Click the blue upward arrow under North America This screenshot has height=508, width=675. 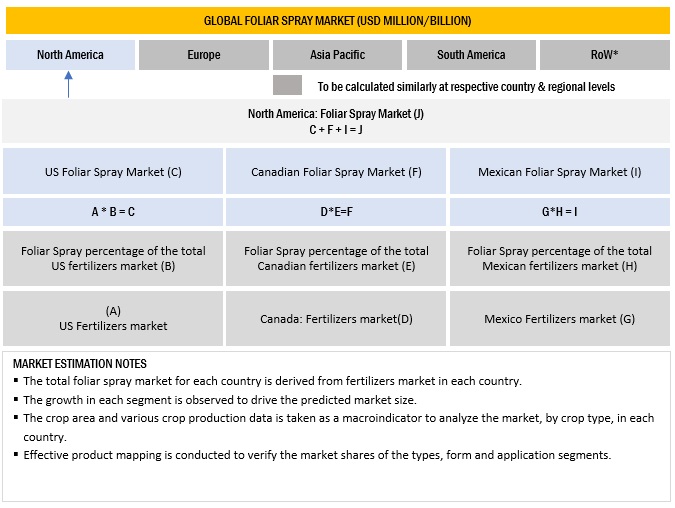[68, 85]
